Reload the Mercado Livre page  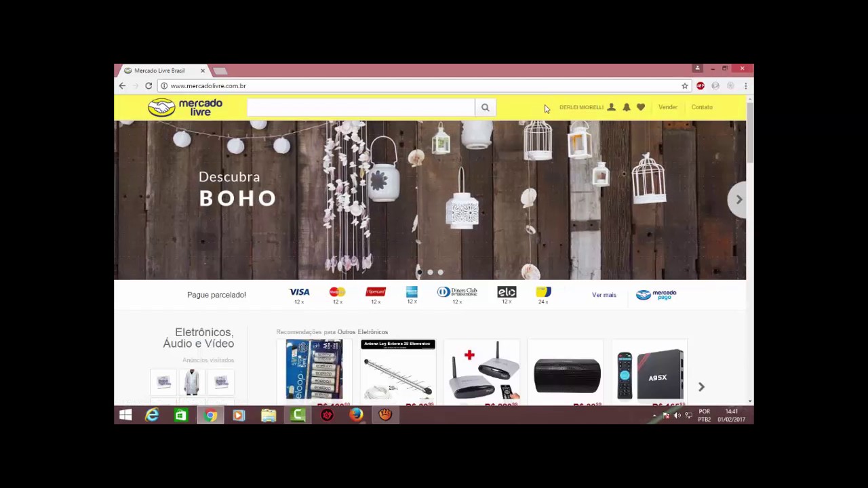149,86
